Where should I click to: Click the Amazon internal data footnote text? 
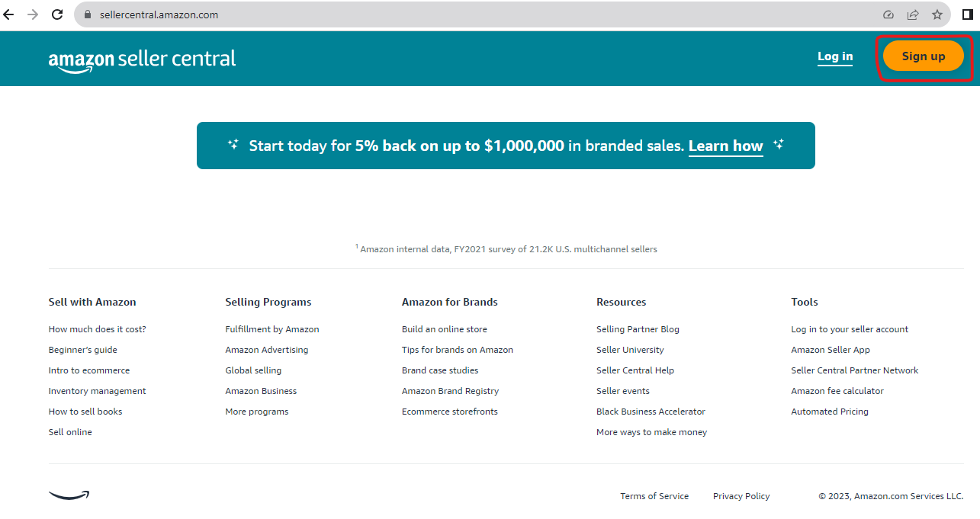[506, 248]
